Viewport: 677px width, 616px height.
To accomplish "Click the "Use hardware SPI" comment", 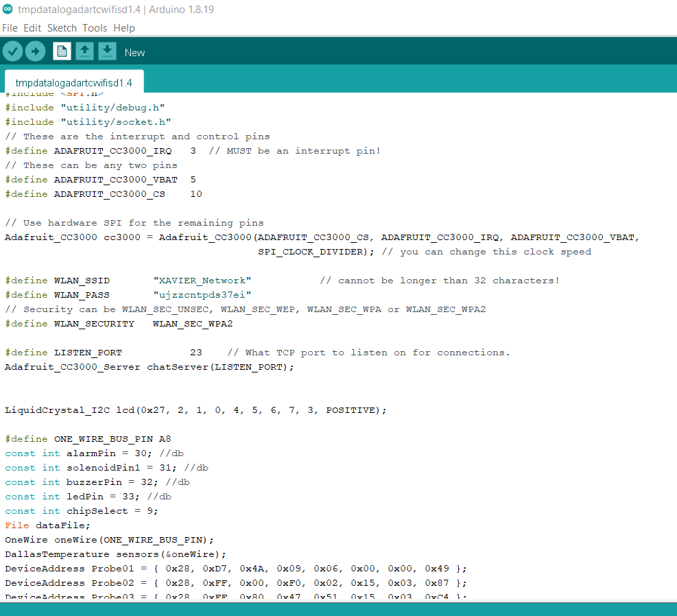I will pyautogui.click(x=134, y=223).
